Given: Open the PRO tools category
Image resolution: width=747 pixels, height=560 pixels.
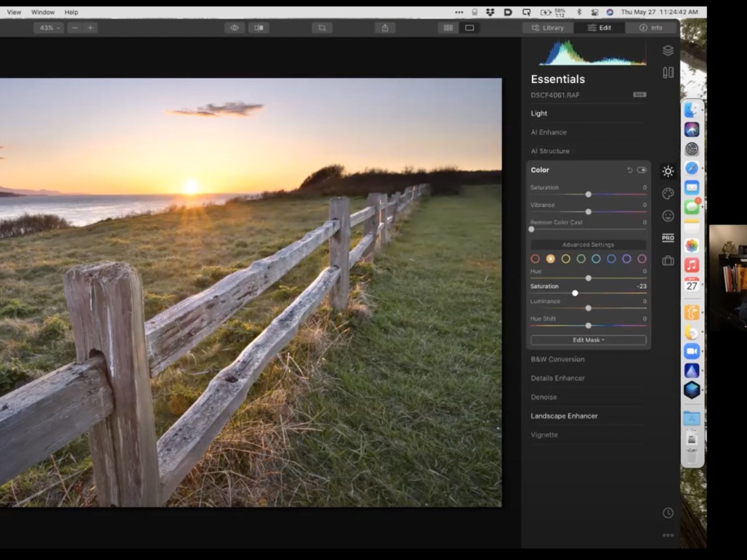Looking at the screenshot, I should 668,238.
